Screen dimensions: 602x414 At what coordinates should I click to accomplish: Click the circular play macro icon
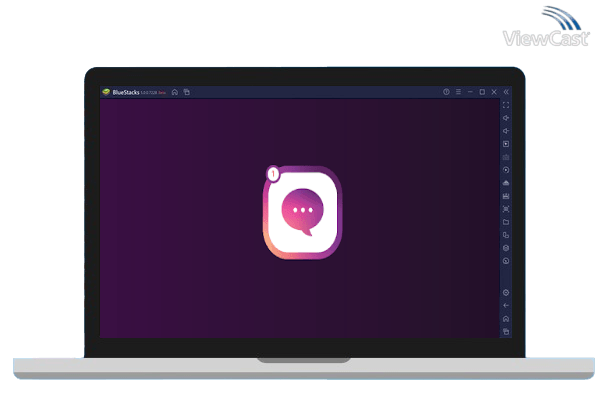tap(506, 170)
